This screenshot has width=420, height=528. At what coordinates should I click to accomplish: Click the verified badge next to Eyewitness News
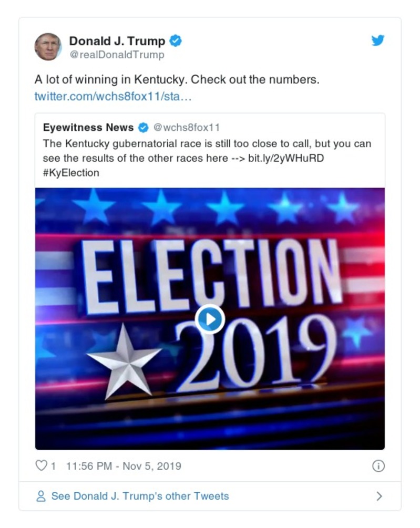tap(143, 127)
